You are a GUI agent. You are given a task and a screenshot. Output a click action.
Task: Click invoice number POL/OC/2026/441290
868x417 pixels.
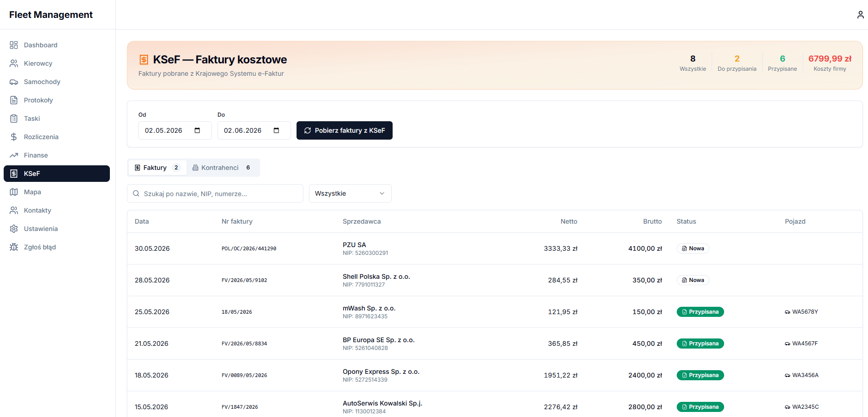(x=249, y=248)
